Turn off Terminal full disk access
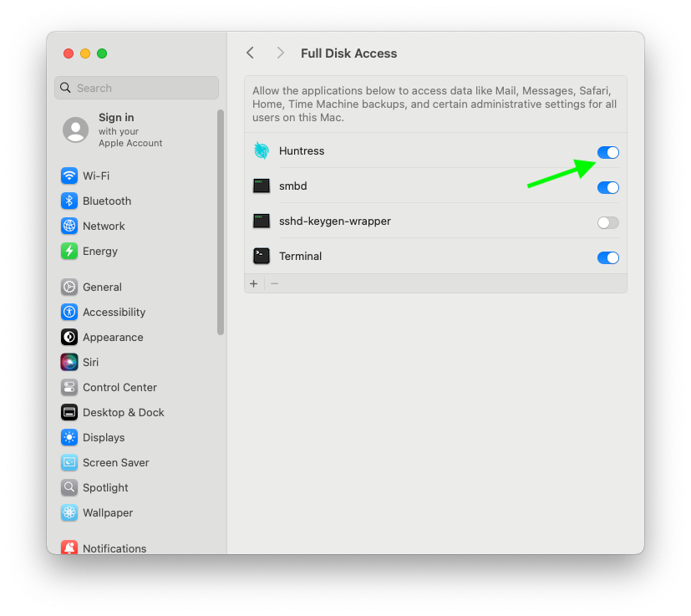Viewport: 691px width, 616px height. 608,257
